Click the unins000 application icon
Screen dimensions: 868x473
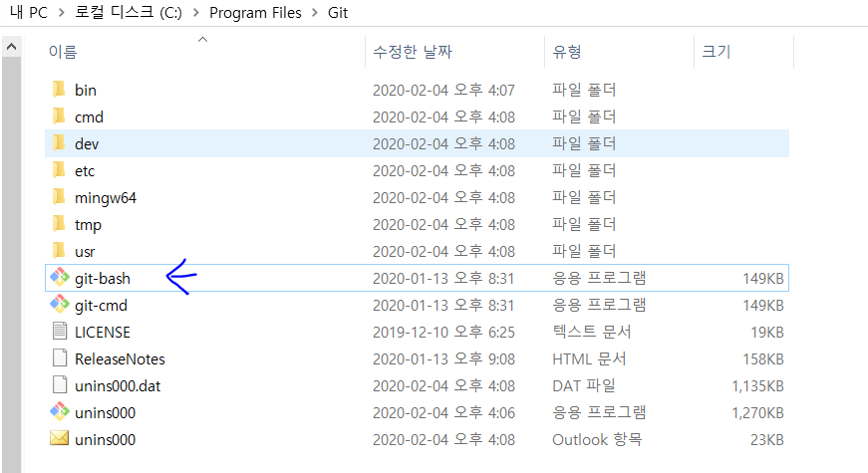59,412
